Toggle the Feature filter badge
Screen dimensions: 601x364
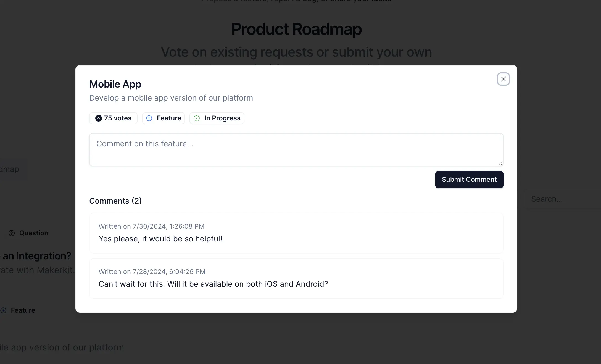pos(163,118)
